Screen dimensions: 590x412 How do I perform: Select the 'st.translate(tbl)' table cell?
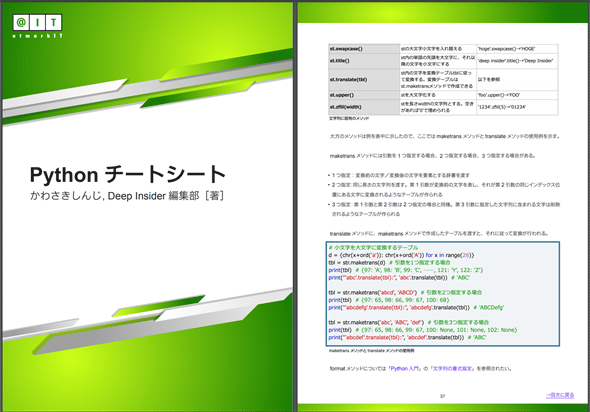pyautogui.click(x=364, y=79)
